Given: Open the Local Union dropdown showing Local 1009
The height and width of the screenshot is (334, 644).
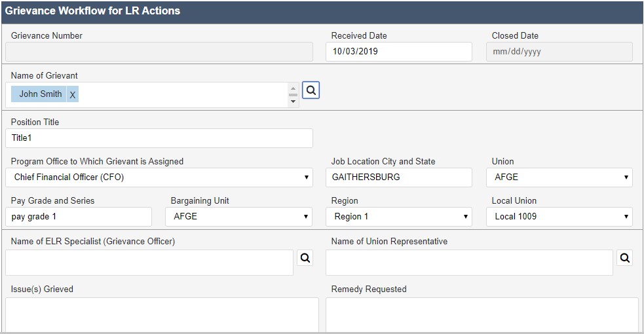Looking at the screenshot, I should tap(559, 217).
